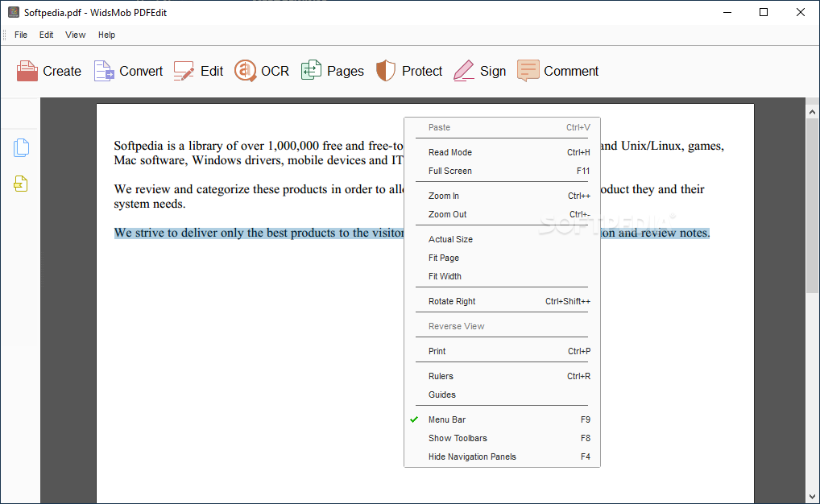Open the Help menu

tap(106, 35)
